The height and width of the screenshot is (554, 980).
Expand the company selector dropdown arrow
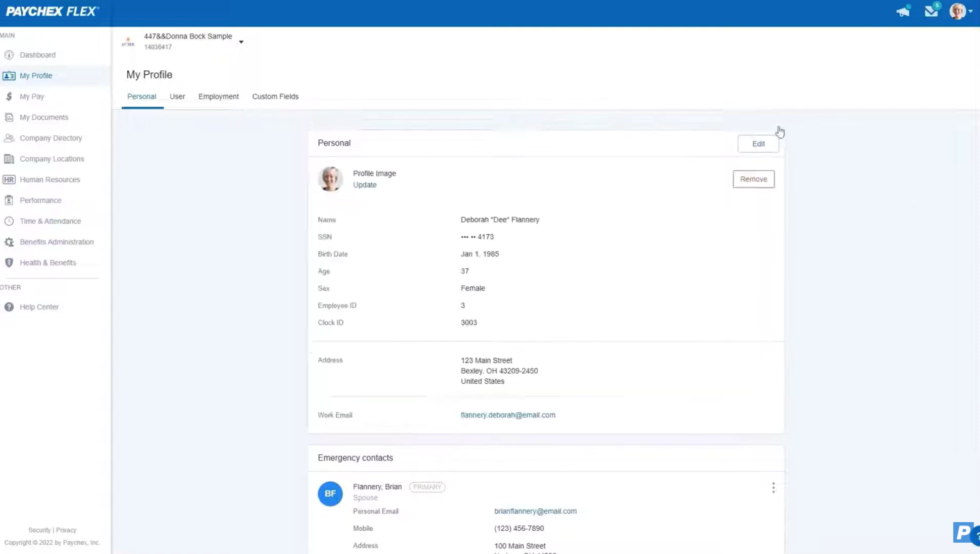pyautogui.click(x=241, y=42)
